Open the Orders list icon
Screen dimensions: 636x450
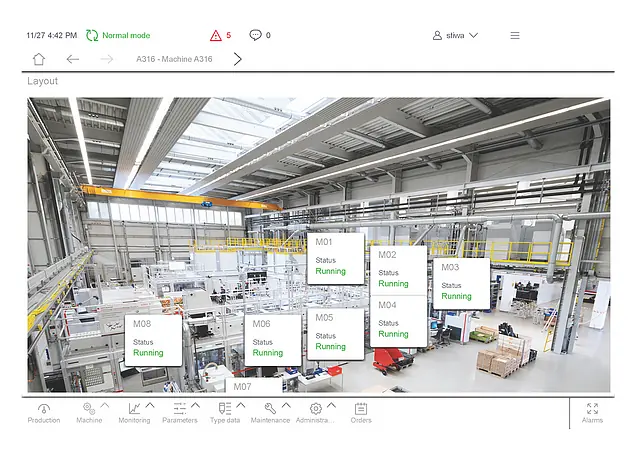click(361, 408)
